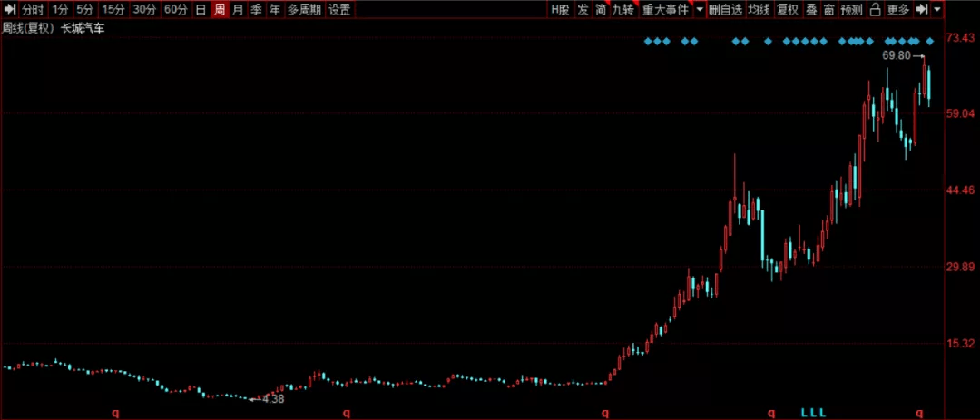Switch to the 日 daily period tab
This screenshot has height=420, width=980.
pyautogui.click(x=201, y=10)
